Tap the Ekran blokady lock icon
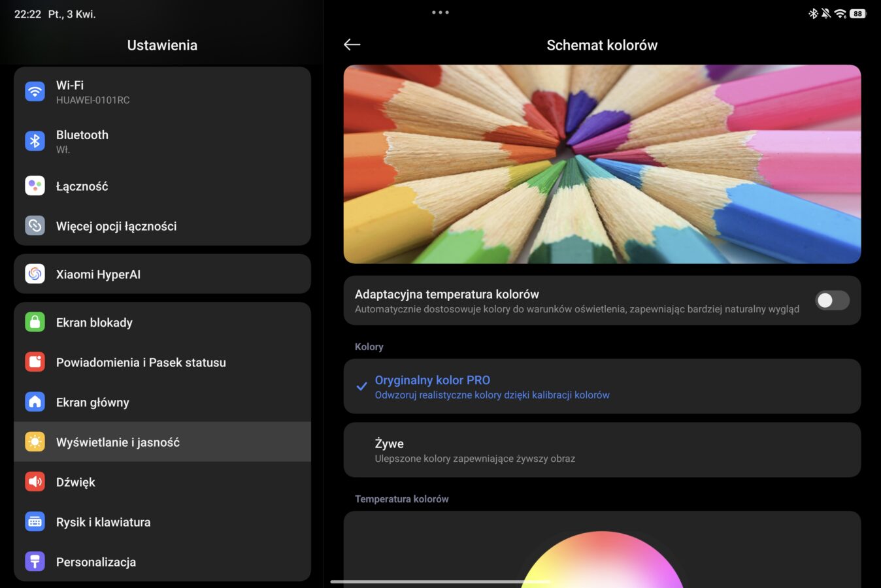Image resolution: width=881 pixels, height=588 pixels. (35, 322)
